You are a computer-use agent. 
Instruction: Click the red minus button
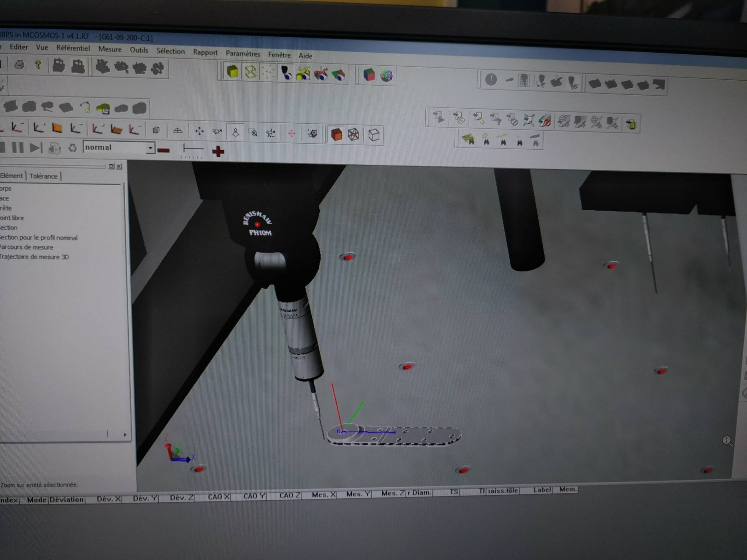[x=163, y=150]
